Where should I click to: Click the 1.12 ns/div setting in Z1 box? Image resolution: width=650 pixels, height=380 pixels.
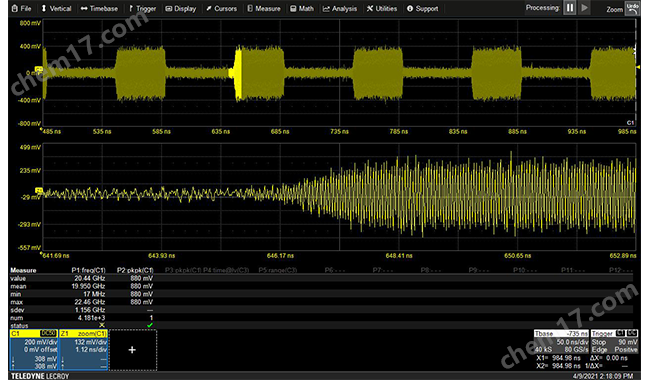tap(91, 349)
